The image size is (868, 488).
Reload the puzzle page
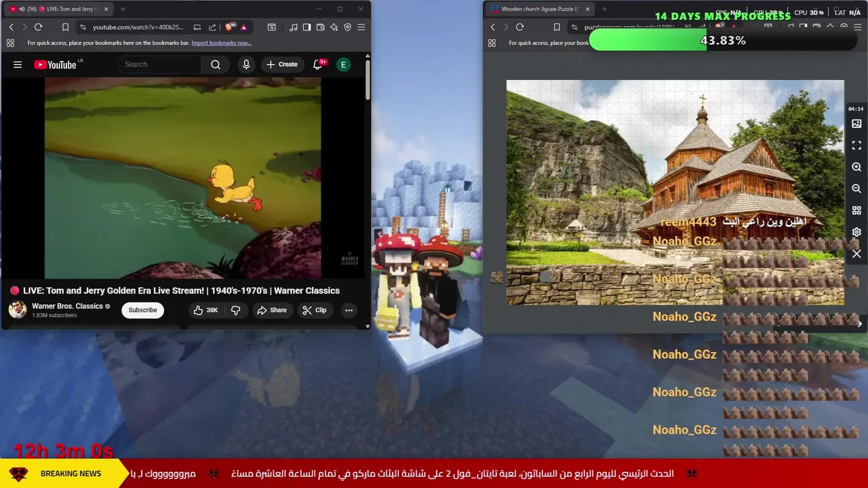tap(519, 27)
